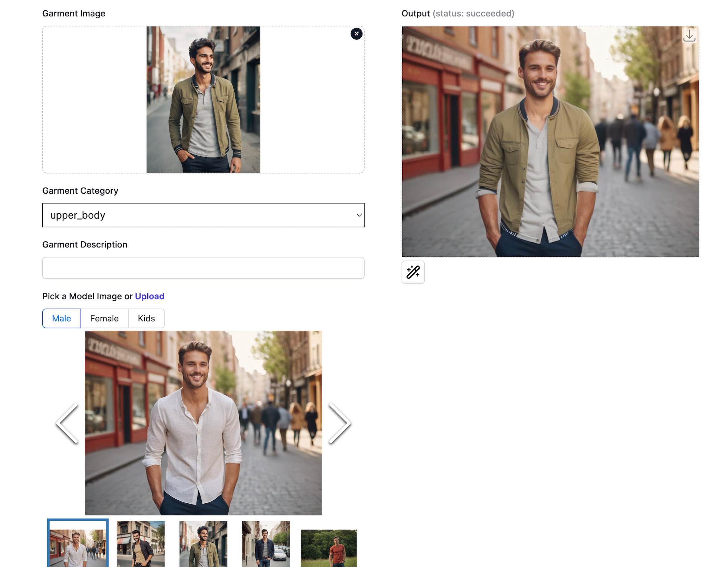
Task: Click the Upload link
Action: (149, 296)
